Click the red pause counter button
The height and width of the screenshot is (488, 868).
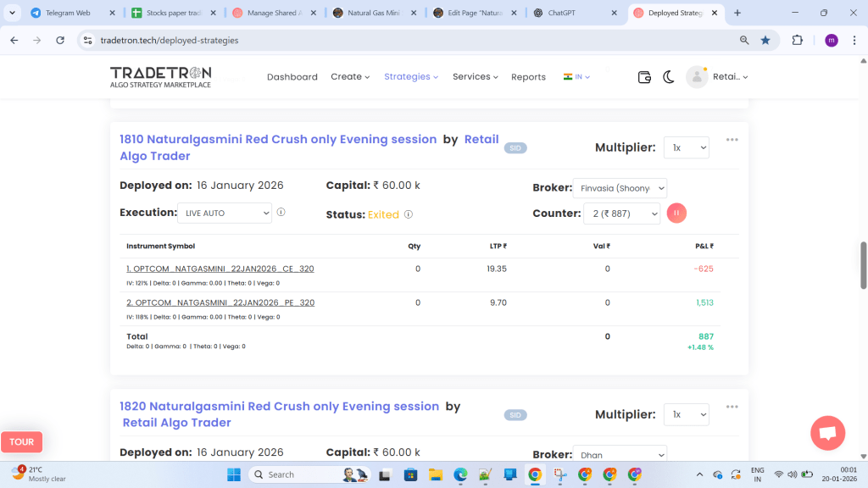676,213
